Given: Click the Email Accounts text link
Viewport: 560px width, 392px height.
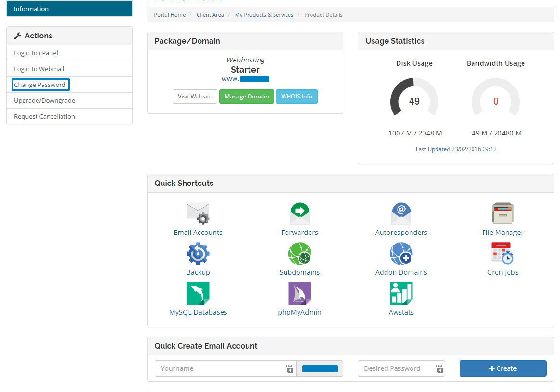Looking at the screenshot, I should pyautogui.click(x=198, y=233).
